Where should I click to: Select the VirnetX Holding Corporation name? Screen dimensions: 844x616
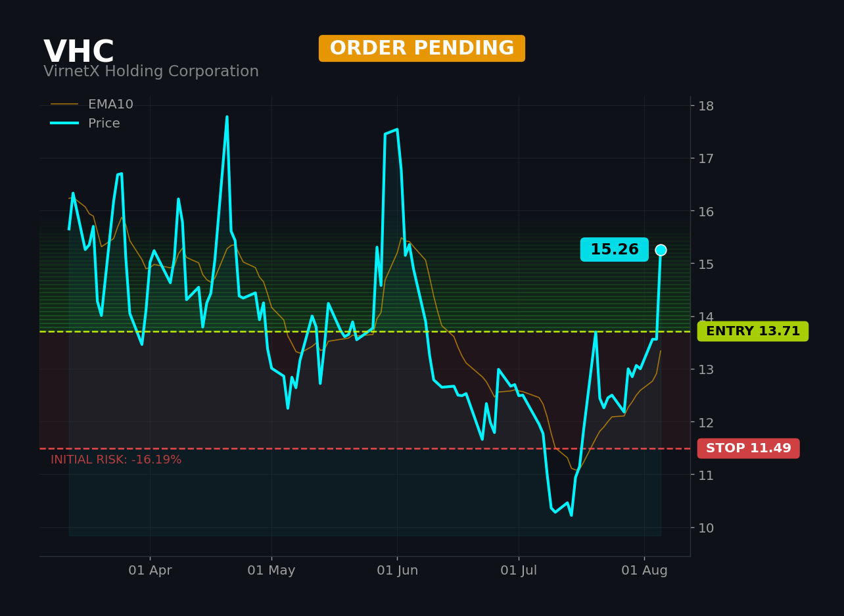(151, 72)
